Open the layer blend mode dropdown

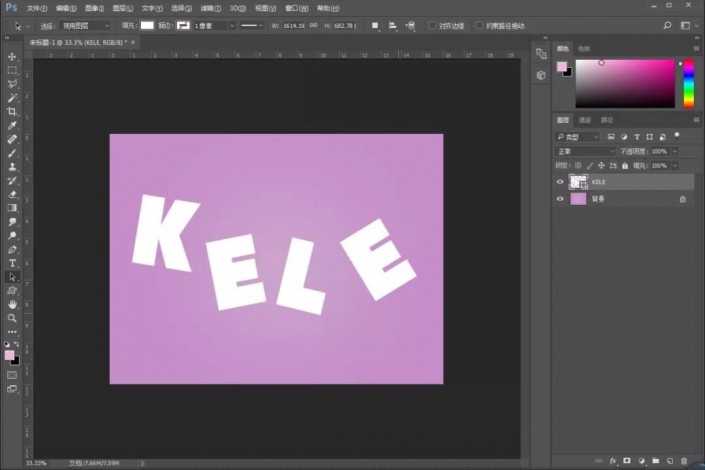(x=585, y=151)
